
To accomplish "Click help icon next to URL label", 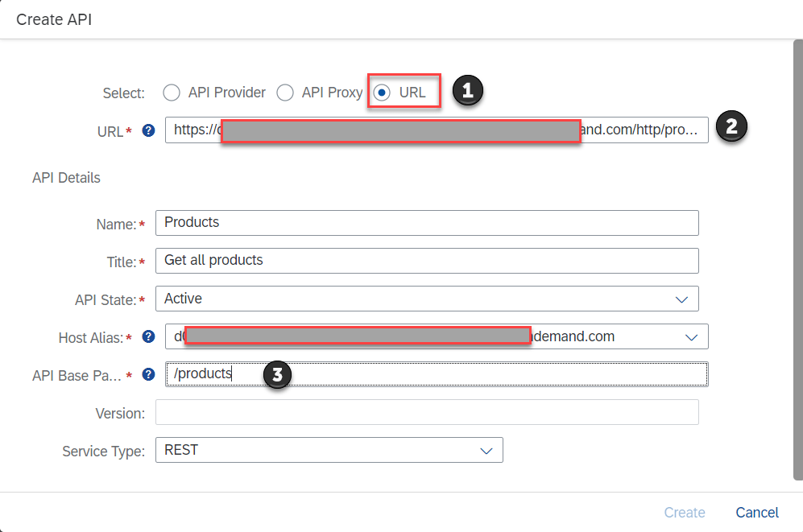I will [148, 130].
